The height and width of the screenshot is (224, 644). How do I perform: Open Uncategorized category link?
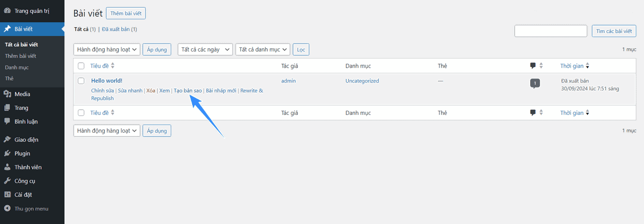(x=362, y=81)
